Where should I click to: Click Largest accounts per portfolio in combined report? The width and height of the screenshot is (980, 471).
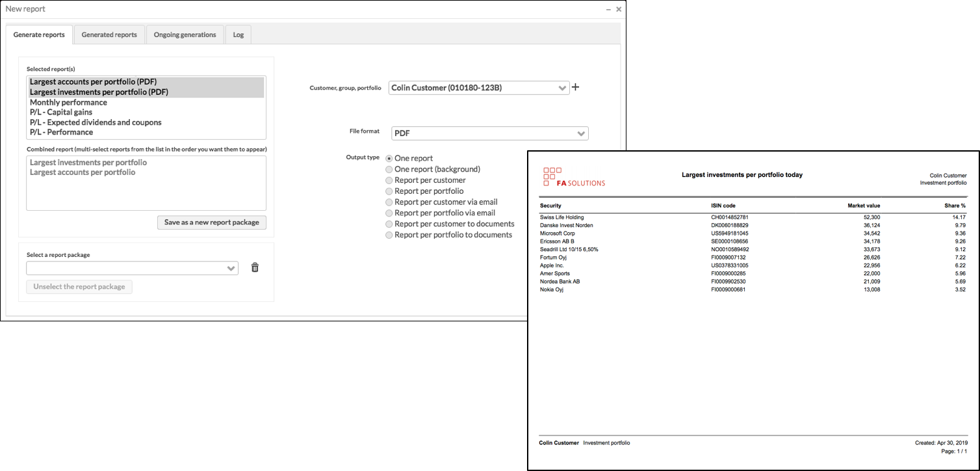(x=83, y=172)
